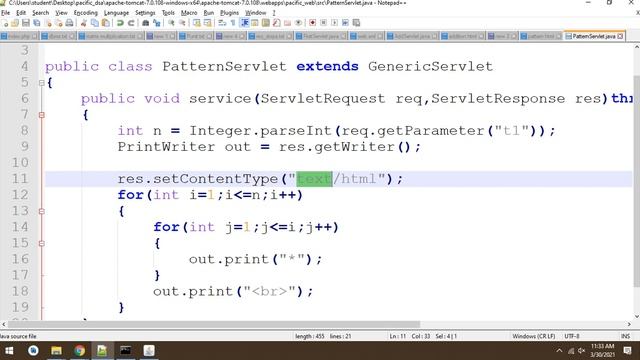The height and width of the screenshot is (360, 640).
Task: Open the Command Prompt taskbar icon
Action: 126,351
